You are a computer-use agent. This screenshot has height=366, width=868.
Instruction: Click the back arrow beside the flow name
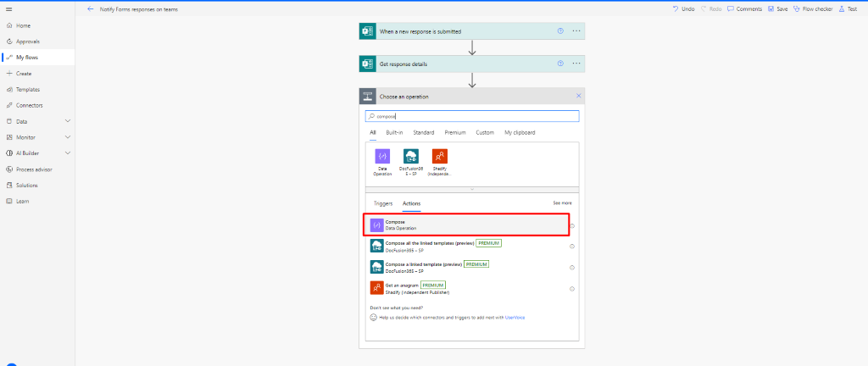[91, 8]
